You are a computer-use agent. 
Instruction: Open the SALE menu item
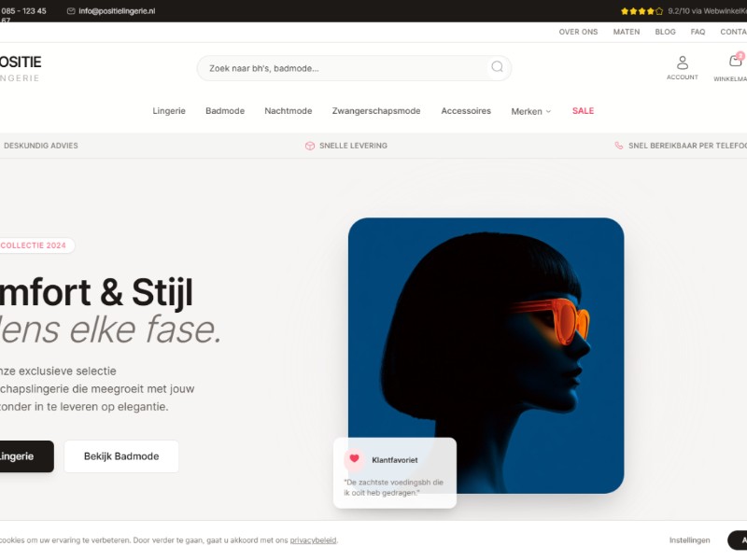583,111
